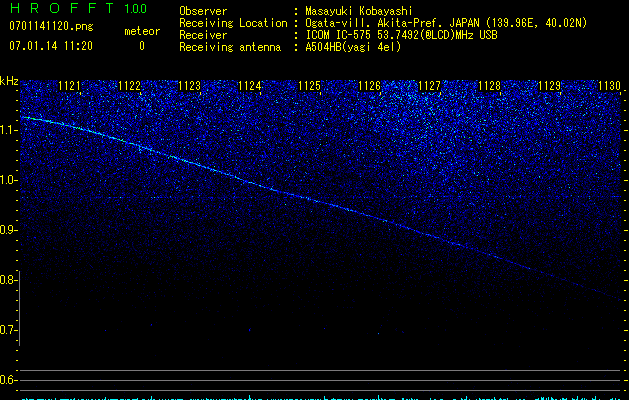Click time marker 1130 on spectrogram
This screenshot has width=629, height=400.
(609, 86)
